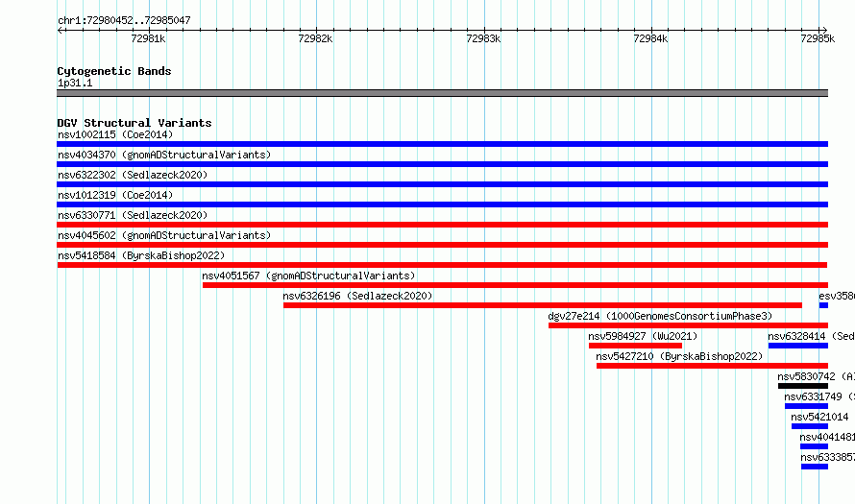Click the black bar under nsv5830742
Image resolution: width=855 pixels, height=504 pixels.
click(803, 386)
